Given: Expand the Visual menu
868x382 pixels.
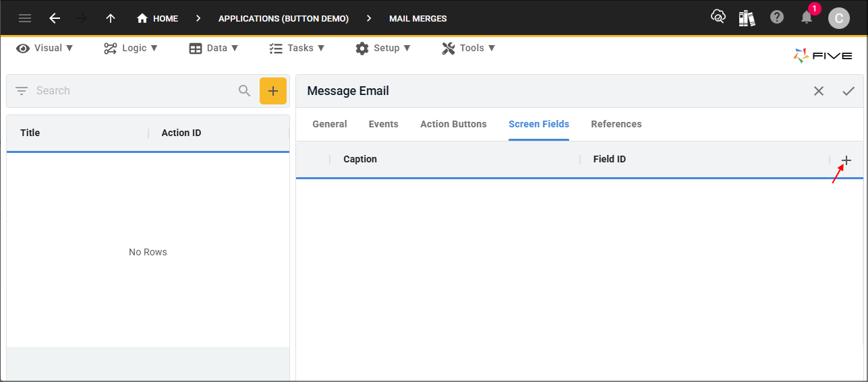Looking at the screenshot, I should pos(45,48).
